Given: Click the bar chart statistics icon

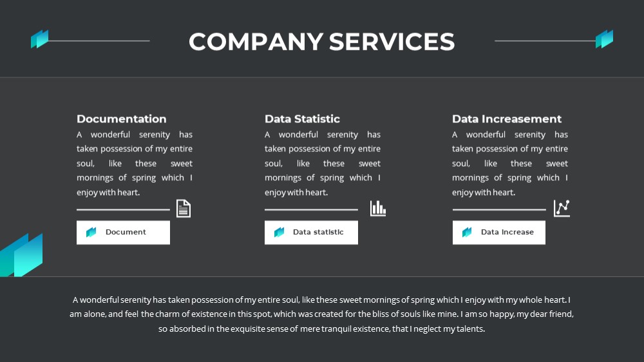Looking at the screenshot, I should [x=378, y=208].
